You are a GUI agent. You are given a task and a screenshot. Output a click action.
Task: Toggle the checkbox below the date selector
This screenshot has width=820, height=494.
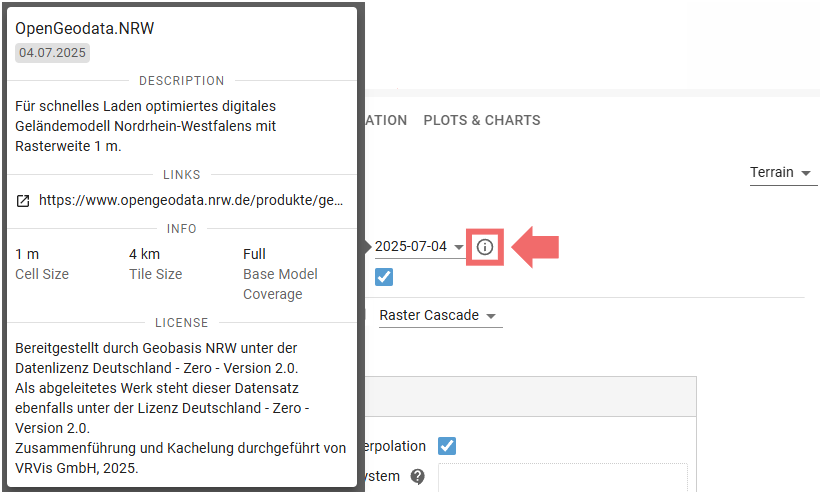pos(384,277)
